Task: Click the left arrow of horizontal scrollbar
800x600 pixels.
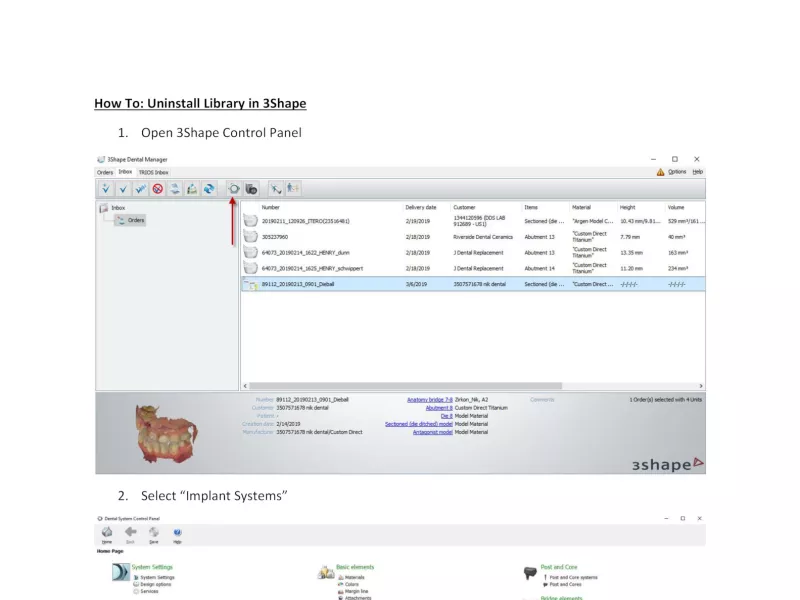Action: click(245, 386)
